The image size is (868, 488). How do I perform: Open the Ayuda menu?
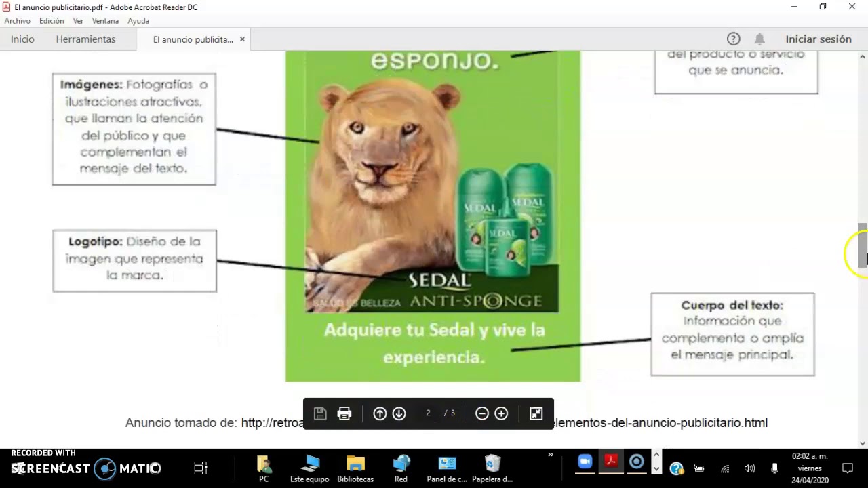coord(138,21)
